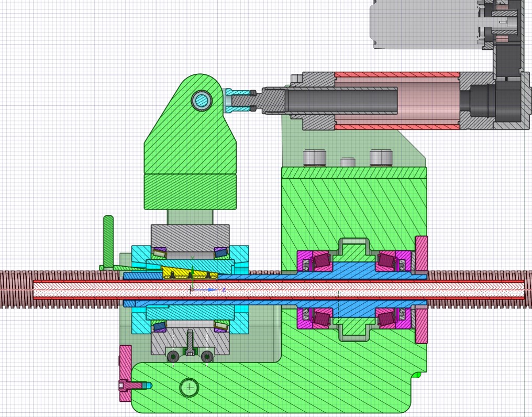This screenshot has height=417, width=532.
Task: Click the left black roller under gray block
Action: (x=172, y=357)
